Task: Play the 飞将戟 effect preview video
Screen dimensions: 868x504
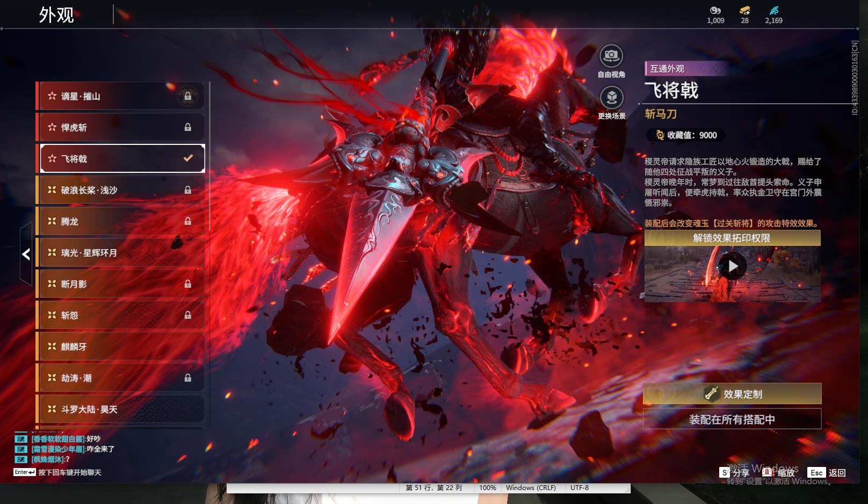Action: pos(733,267)
